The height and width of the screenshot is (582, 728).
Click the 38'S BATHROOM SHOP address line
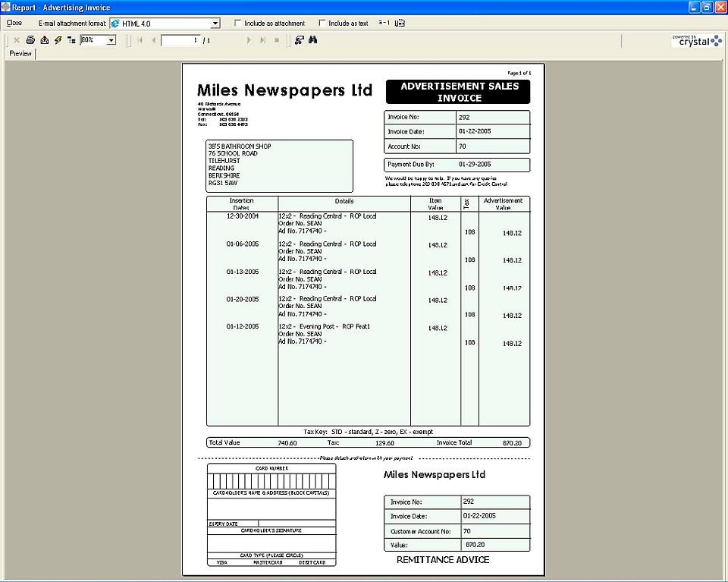pos(240,146)
